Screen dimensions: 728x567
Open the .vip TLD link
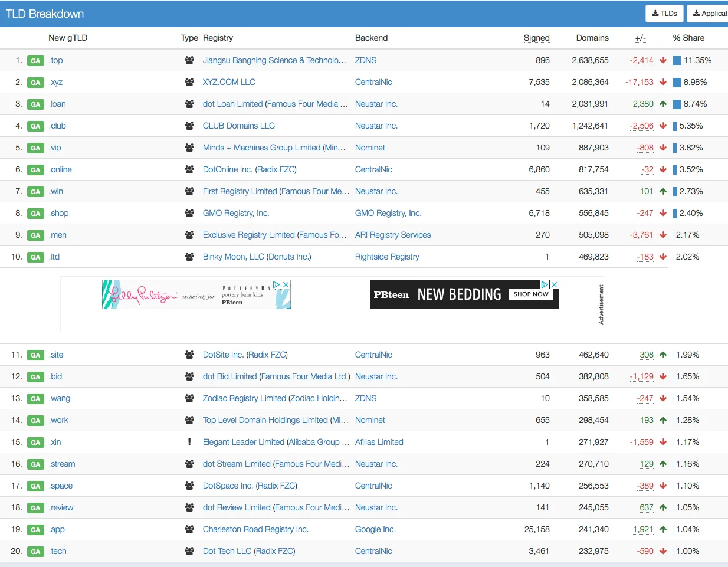(55, 148)
